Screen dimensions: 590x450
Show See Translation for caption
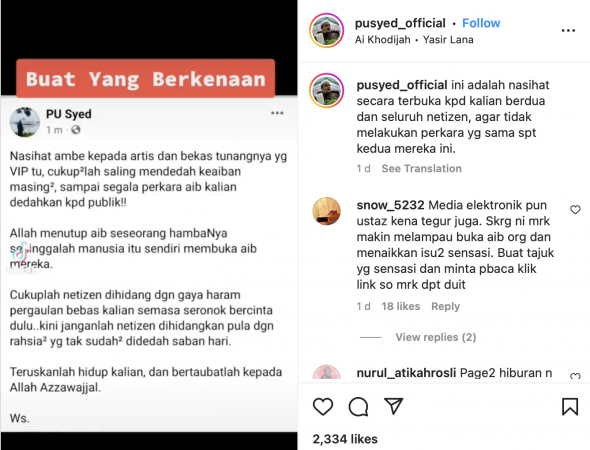pos(421,169)
